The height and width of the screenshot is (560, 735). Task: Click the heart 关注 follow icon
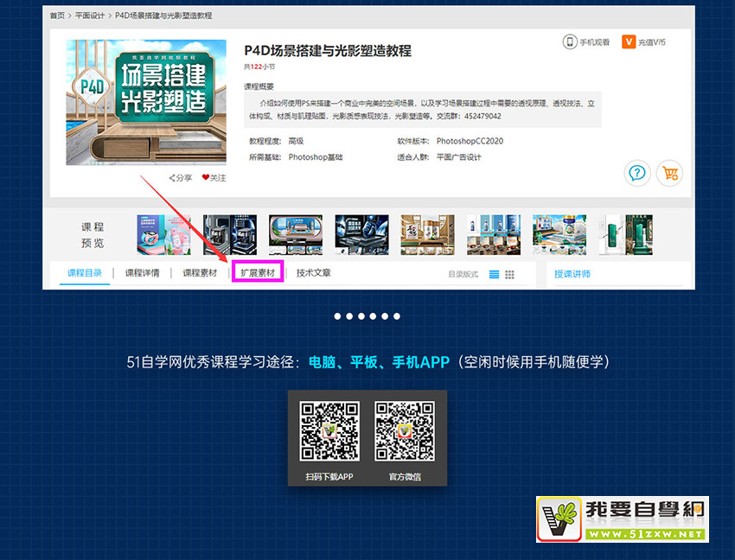[206, 178]
